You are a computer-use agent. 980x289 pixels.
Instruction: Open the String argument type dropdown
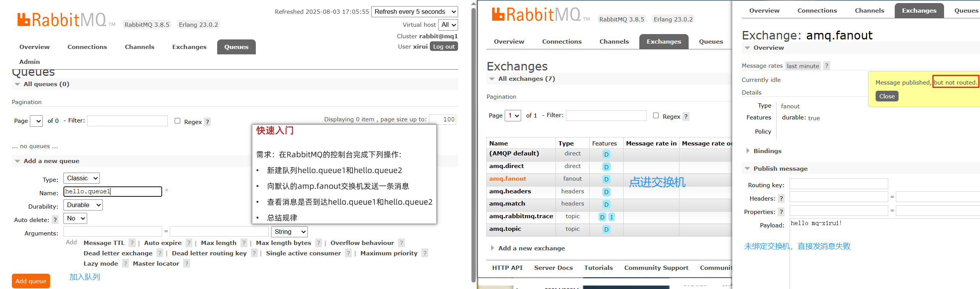(289, 232)
